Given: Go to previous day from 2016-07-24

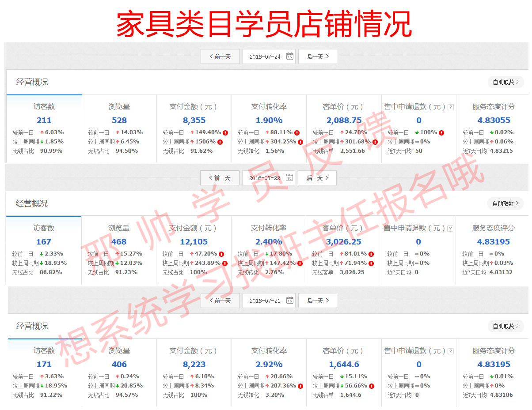Looking at the screenshot, I should (220, 56).
